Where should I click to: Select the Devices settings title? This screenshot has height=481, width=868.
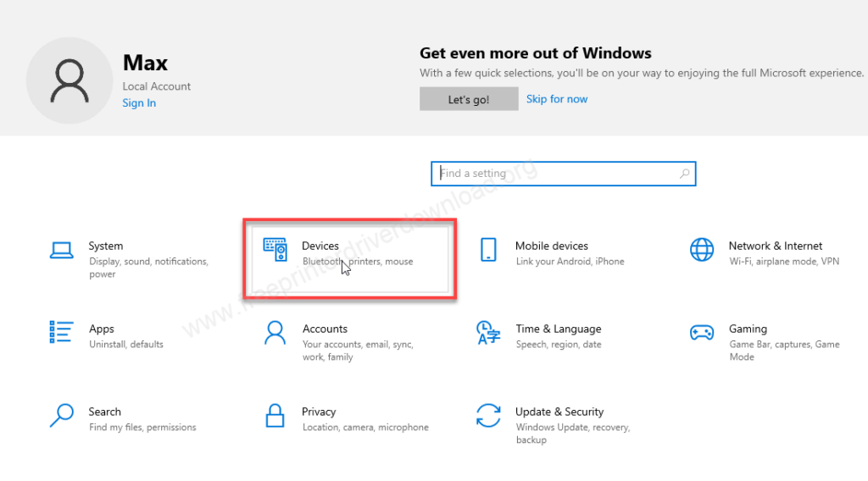pyautogui.click(x=320, y=246)
